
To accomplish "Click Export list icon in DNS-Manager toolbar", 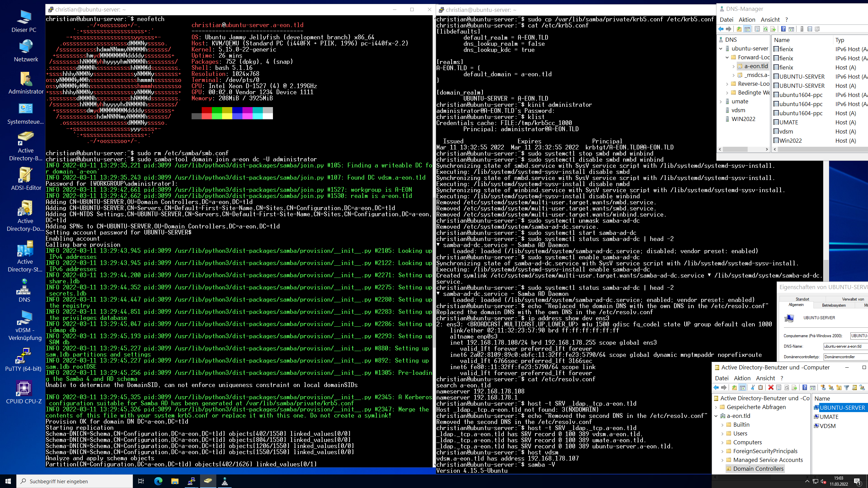I will [773, 29].
